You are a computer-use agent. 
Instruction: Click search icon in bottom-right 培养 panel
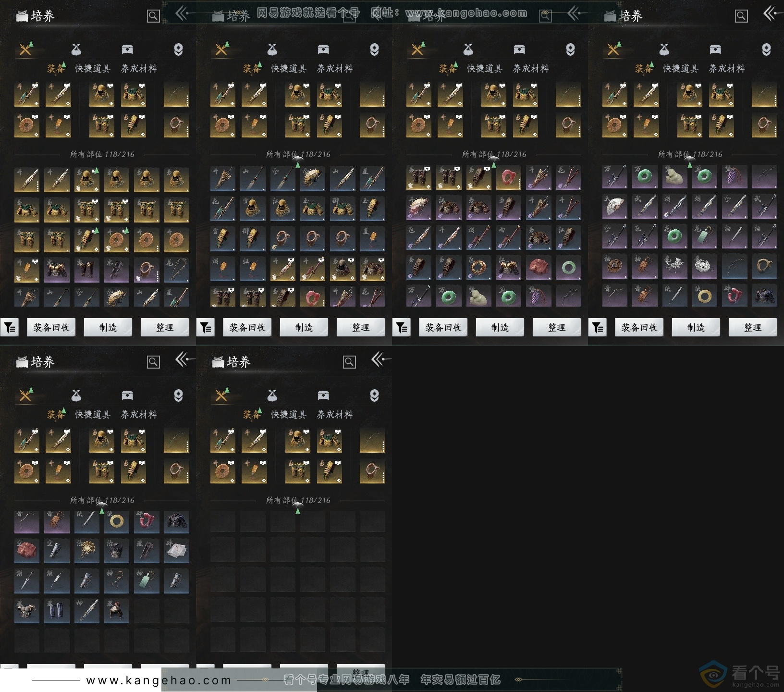point(349,362)
